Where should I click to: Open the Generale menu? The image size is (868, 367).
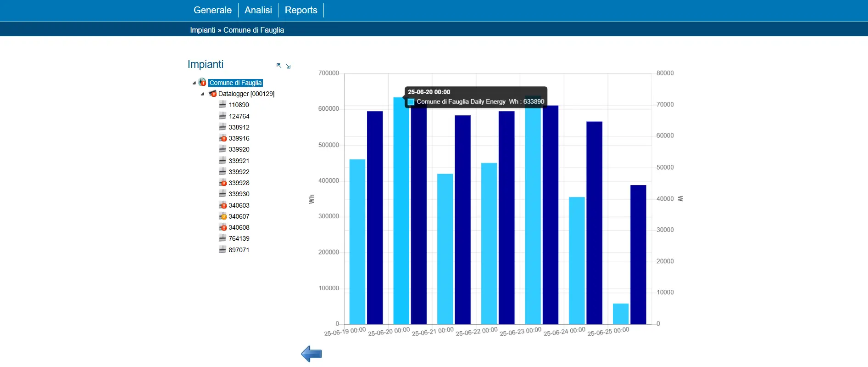pos(212,10)
